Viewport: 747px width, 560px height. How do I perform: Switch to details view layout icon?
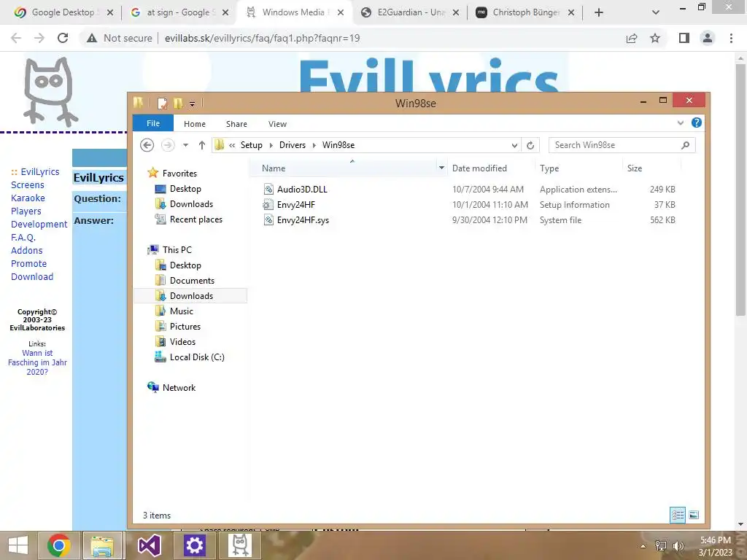click(x=678, y=515)
